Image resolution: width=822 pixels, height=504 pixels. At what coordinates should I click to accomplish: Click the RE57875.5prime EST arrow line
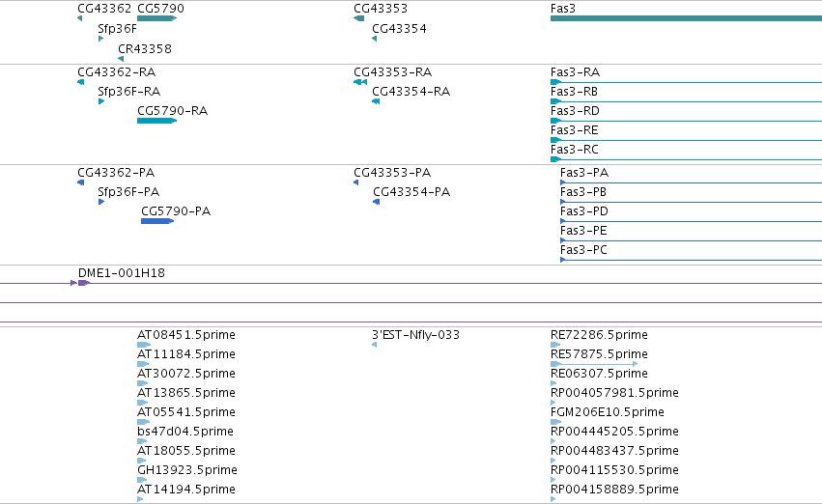(594, 364)
